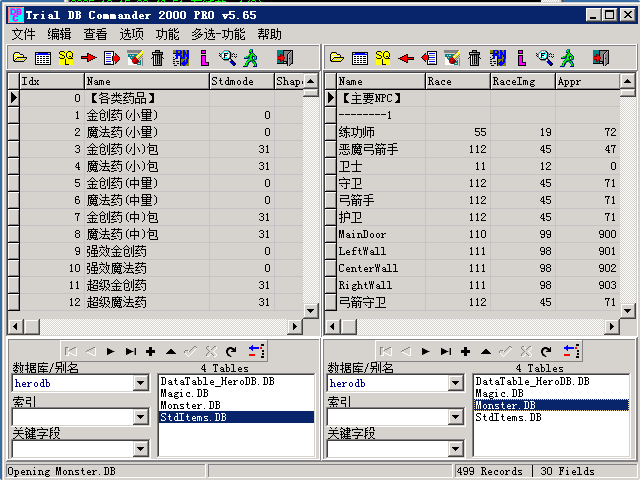Click table grid icon in right toolbar

pos(360,58)
